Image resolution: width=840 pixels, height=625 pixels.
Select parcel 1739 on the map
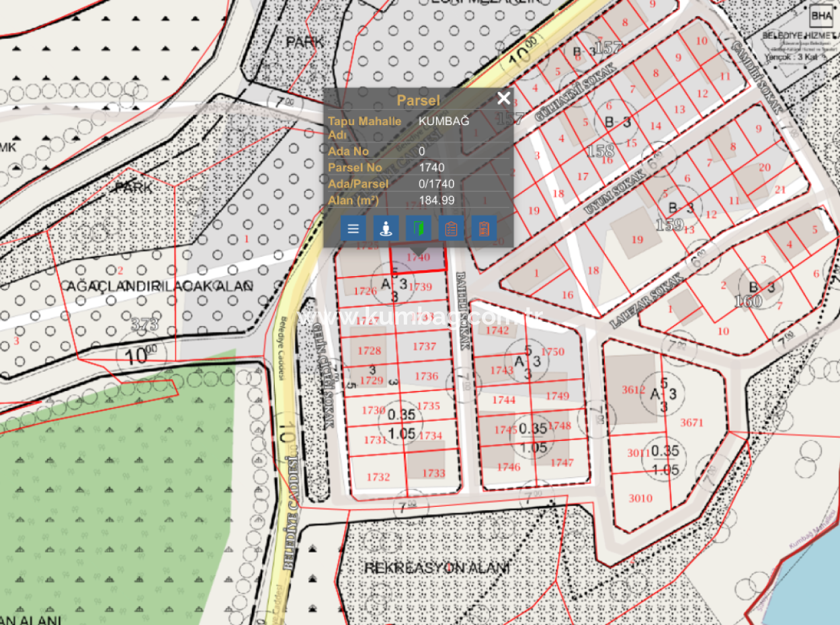point(420,287)
